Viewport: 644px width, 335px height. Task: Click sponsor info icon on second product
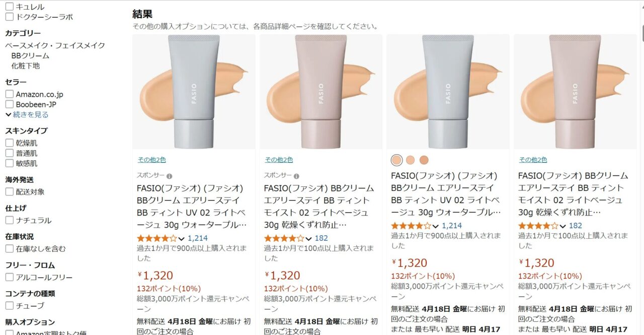click(296, 176)
